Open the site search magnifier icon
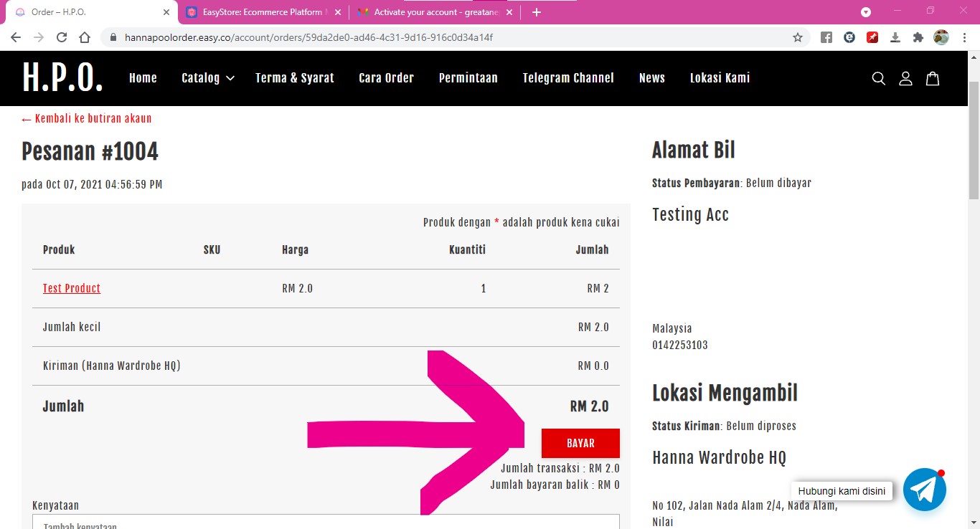Image resolution: width=980 pixels, height=529 pixels. click(878, 78)
